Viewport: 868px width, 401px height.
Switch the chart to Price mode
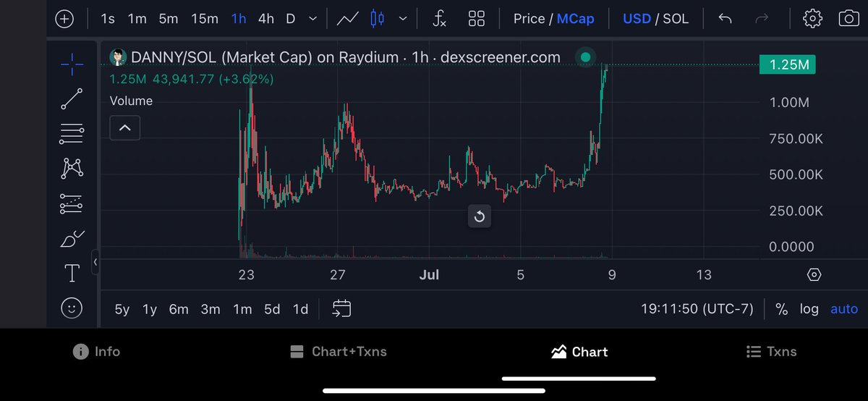click(x=529, y=19)
